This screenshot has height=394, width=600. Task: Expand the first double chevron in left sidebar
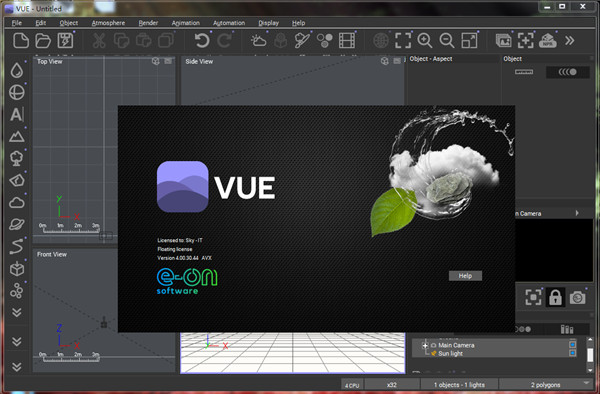point(16,313)
